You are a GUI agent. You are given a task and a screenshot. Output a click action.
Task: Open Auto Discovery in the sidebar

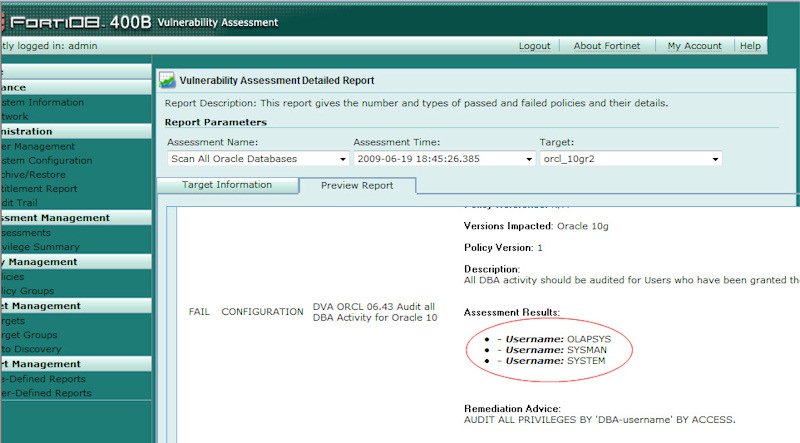point(31,349)
